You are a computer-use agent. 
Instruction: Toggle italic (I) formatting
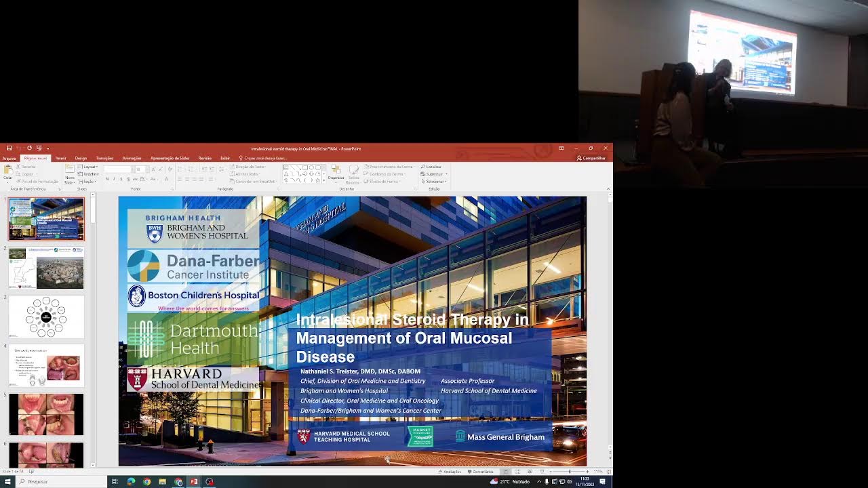[114, 179]
